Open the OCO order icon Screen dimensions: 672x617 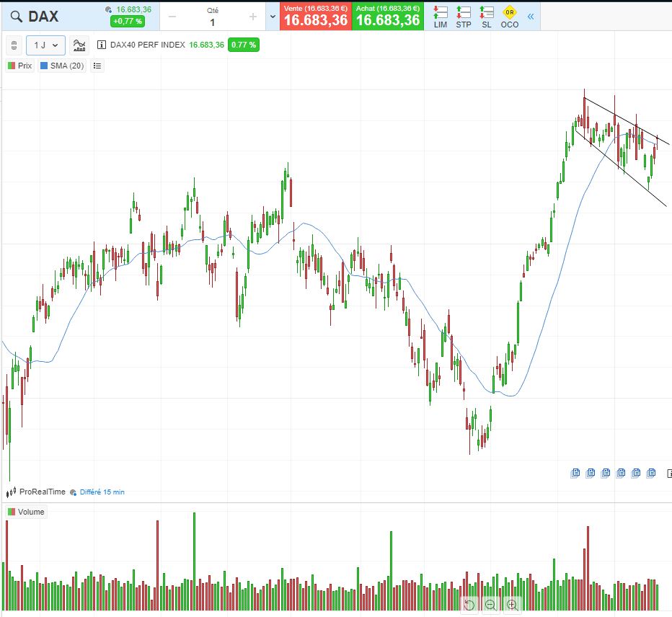(x=509, y=17)
